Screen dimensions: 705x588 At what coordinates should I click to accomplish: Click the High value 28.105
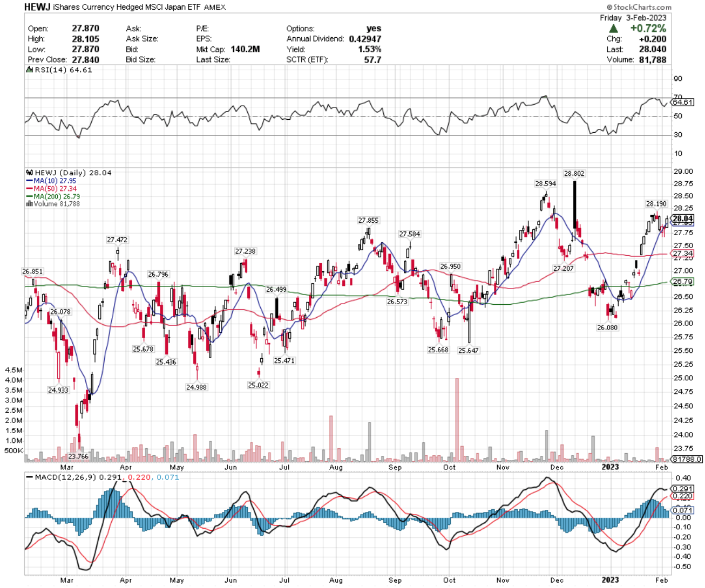coord(85,39)
